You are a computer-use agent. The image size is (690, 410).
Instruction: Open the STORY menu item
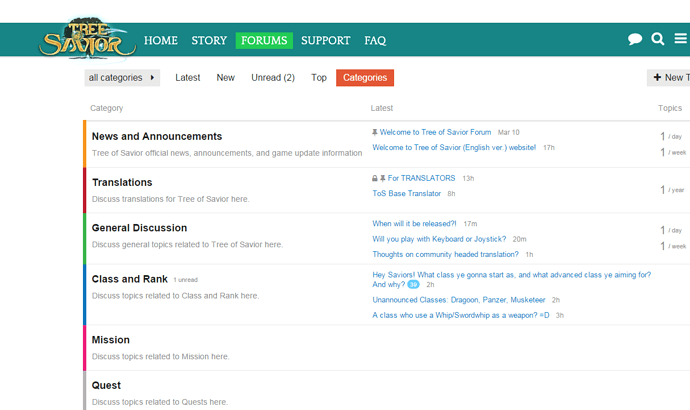(x=209, y=41)
